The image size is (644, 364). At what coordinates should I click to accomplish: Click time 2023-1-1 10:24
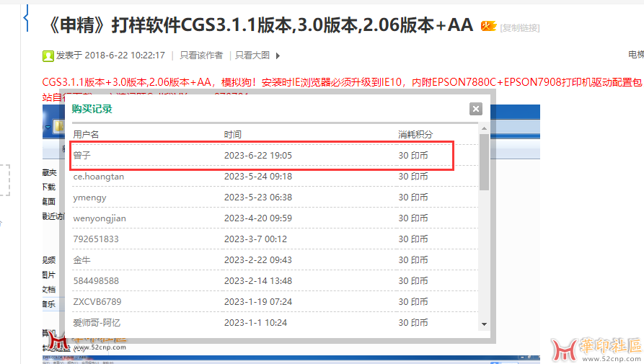(255, 323)
